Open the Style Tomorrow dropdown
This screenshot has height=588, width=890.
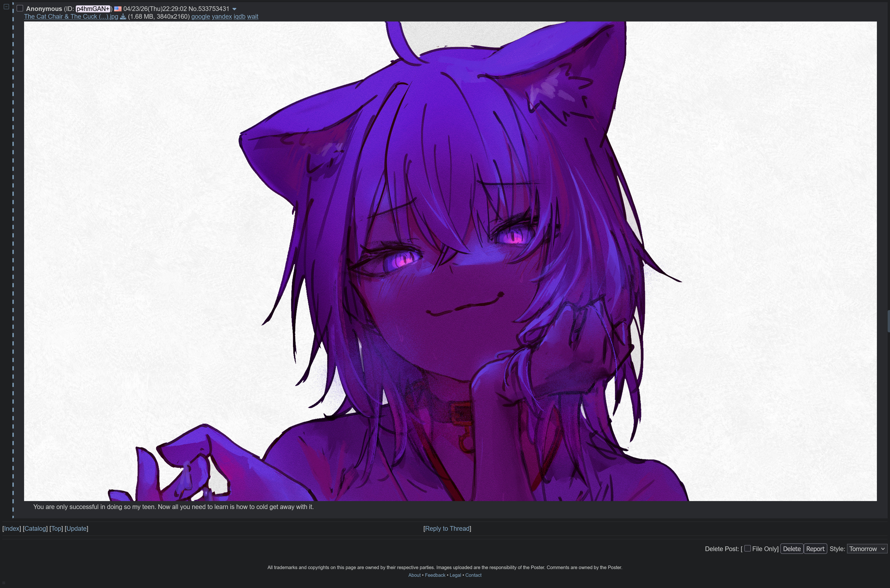click(x=867, y=549)
